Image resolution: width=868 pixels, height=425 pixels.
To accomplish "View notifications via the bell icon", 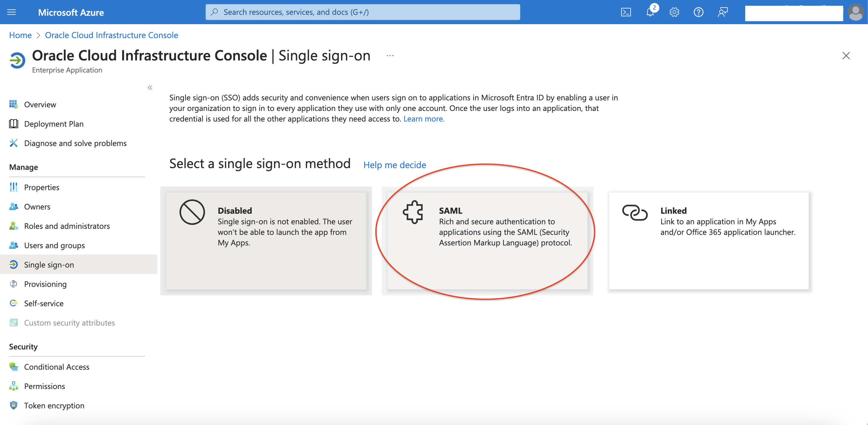I will (x=649, y=12).
